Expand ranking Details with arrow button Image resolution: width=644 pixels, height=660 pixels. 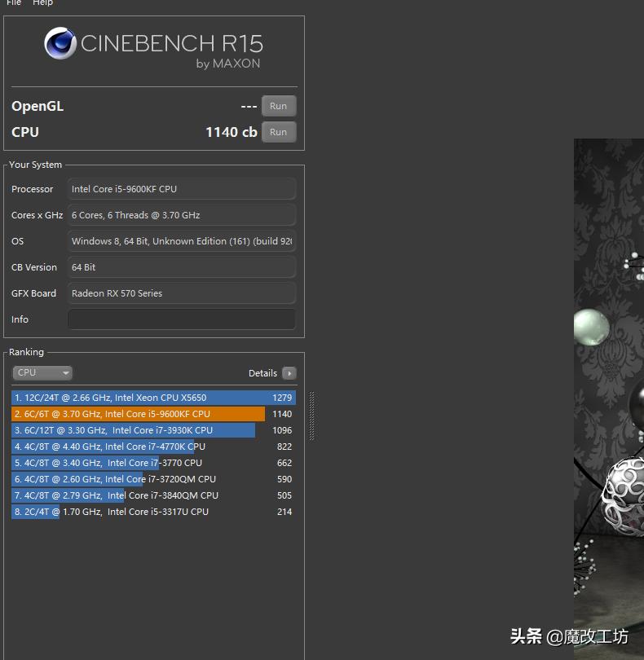click(289, 373)
